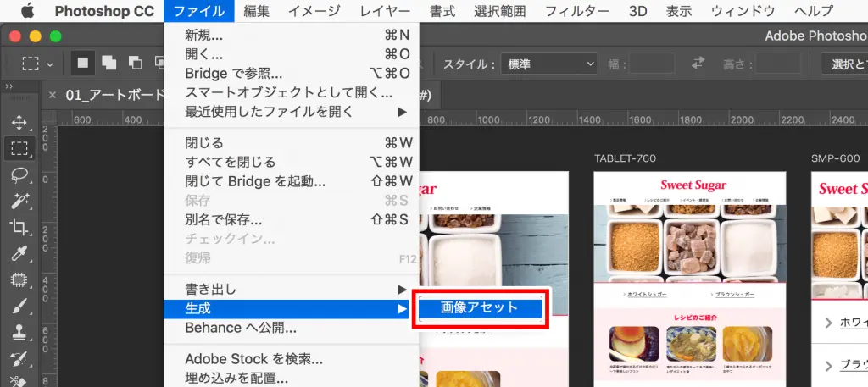Open the Apple menu

(x=26, y=11)
